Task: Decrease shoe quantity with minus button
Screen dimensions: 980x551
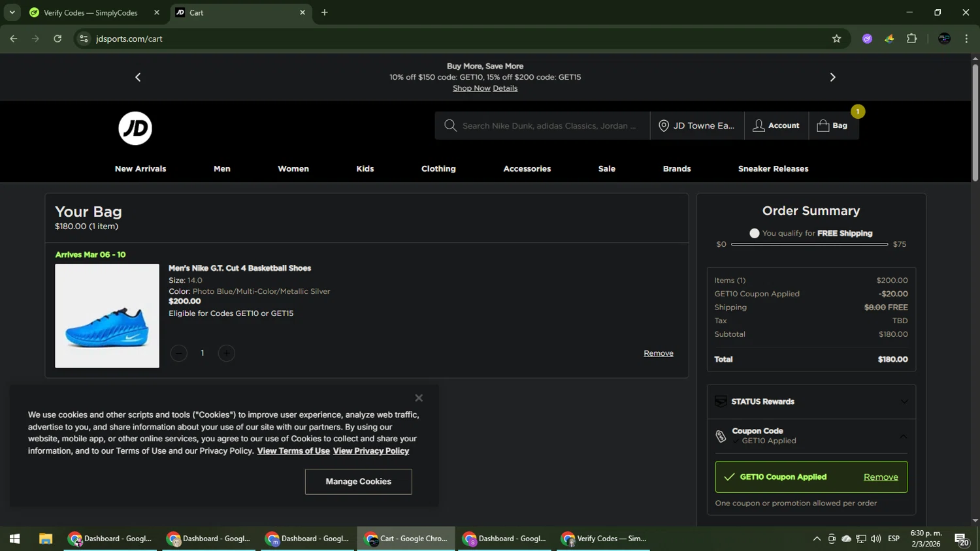Action: pyautogui.click(x=178, y=353)
